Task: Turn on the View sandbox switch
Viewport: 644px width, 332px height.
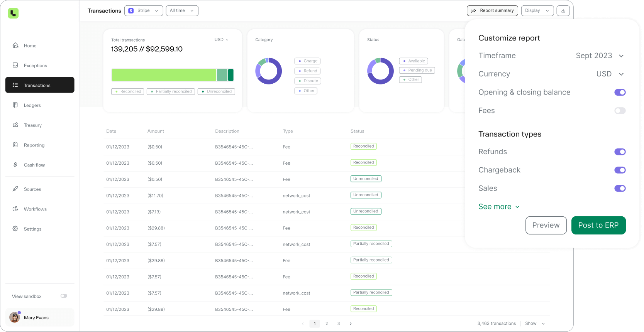Action: click(x=64, y=296)
